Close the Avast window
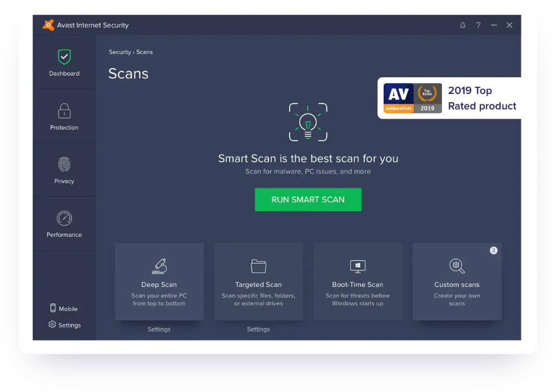 click(509, 25)
